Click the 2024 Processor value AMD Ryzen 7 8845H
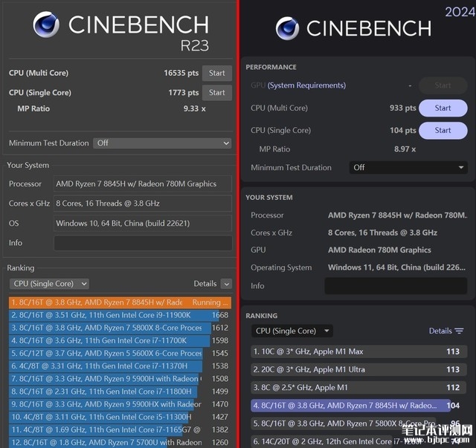476x448 pixels. [397, 215]
